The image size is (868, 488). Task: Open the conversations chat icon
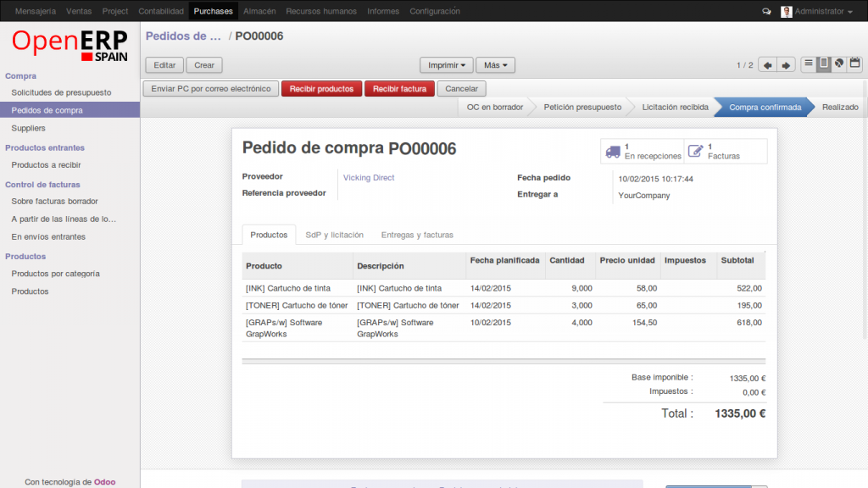click(x=766, y=11)
